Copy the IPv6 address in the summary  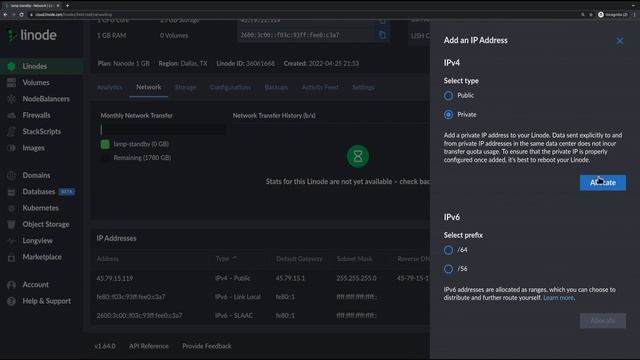point(382,35)
